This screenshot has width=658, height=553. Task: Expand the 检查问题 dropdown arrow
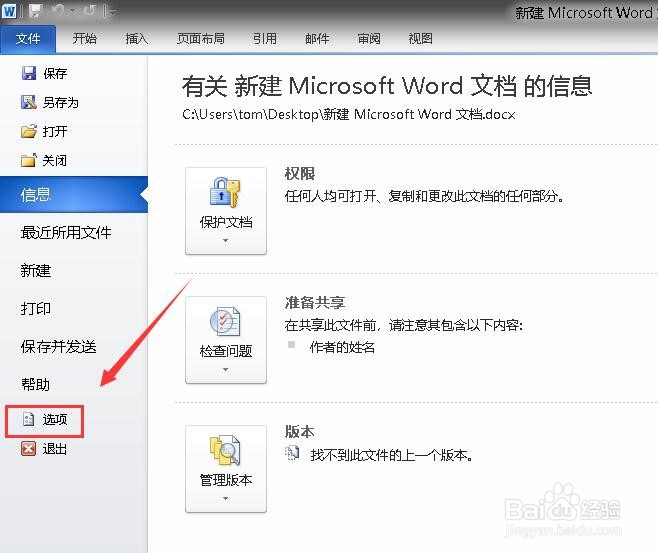[x=226, y=370]
